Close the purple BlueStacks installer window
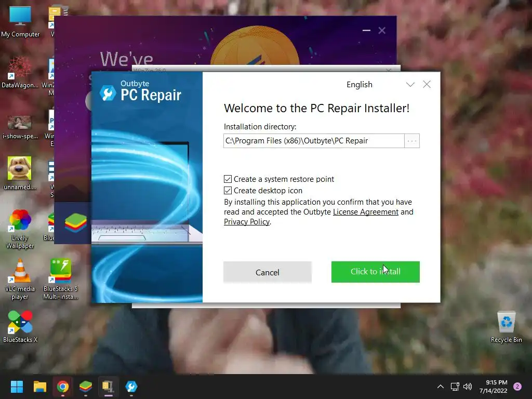This screenshot has width=532, height=399. pos(382,31)
